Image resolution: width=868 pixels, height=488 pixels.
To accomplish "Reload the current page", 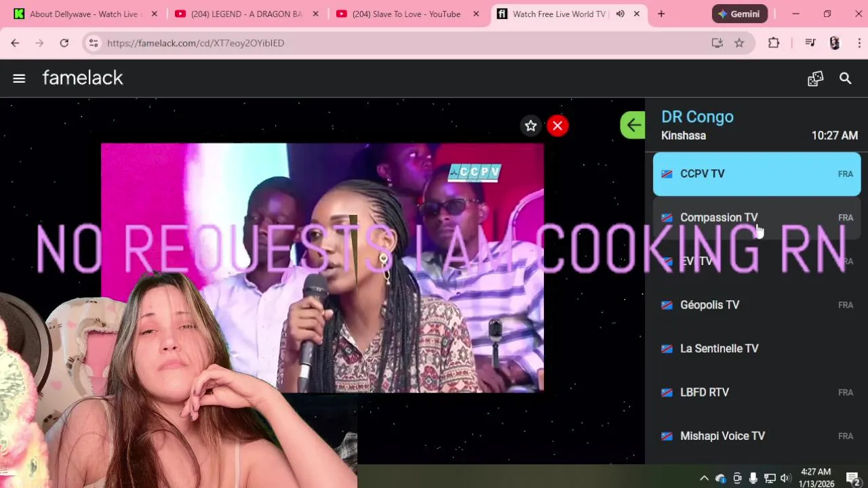I will tap(64, 43).
